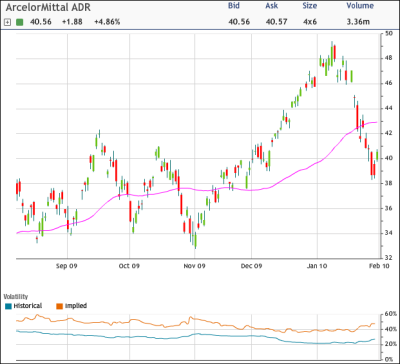The image size is (400, 364).
Task: Click the 32 price axis label
Action: [x=389, y=258]
